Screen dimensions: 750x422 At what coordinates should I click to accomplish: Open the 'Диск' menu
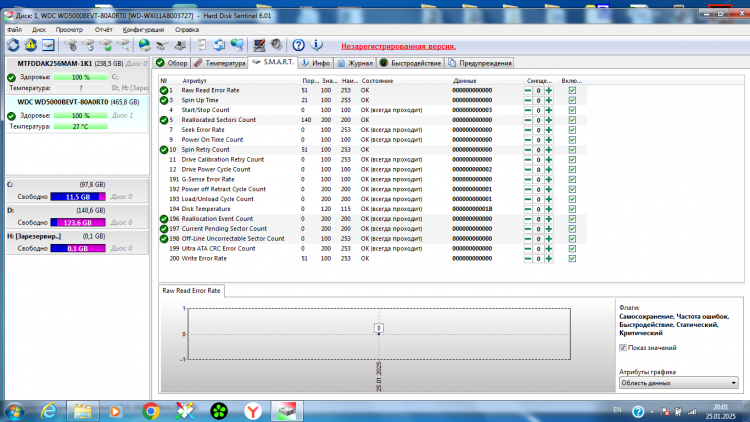coord(39,30)
